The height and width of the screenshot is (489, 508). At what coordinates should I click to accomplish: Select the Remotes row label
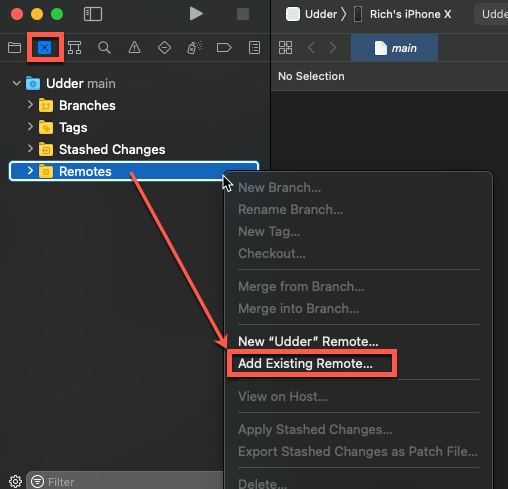(x=85, y=171)
